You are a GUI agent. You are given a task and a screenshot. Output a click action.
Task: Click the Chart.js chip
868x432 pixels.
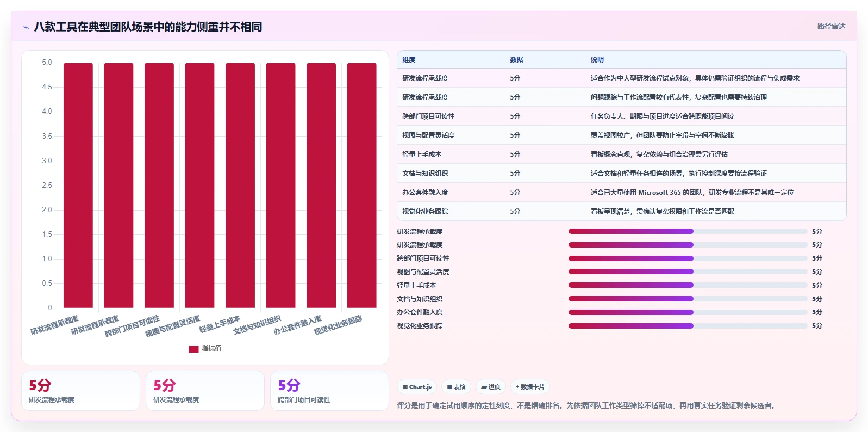[x=417, y=387]
